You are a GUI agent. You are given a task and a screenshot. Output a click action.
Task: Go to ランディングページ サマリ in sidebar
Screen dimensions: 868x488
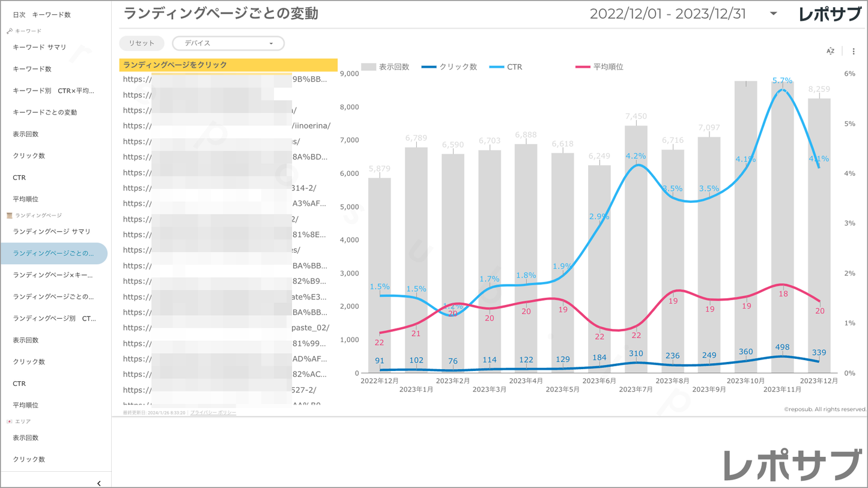click(52, 232)
